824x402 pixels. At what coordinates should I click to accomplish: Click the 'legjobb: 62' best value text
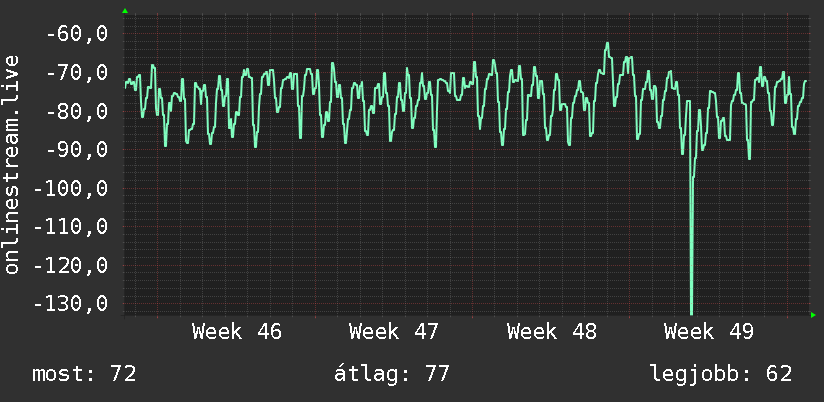pyautogui.click(x=721, y=374)
